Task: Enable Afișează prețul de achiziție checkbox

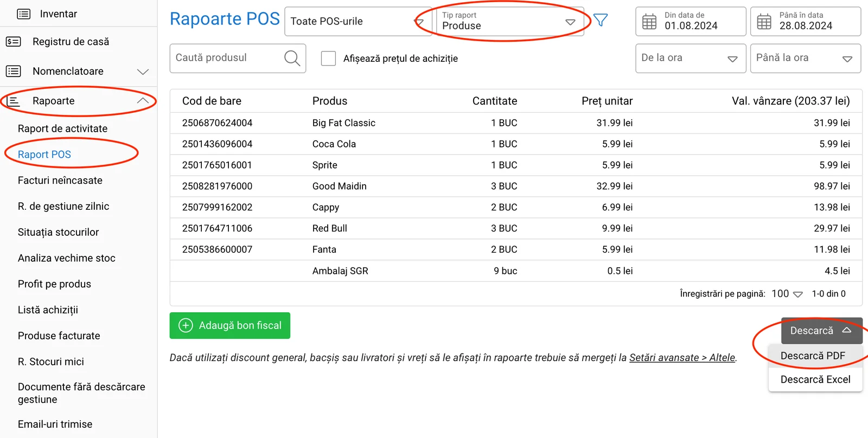Action: (x=328, y=59)
